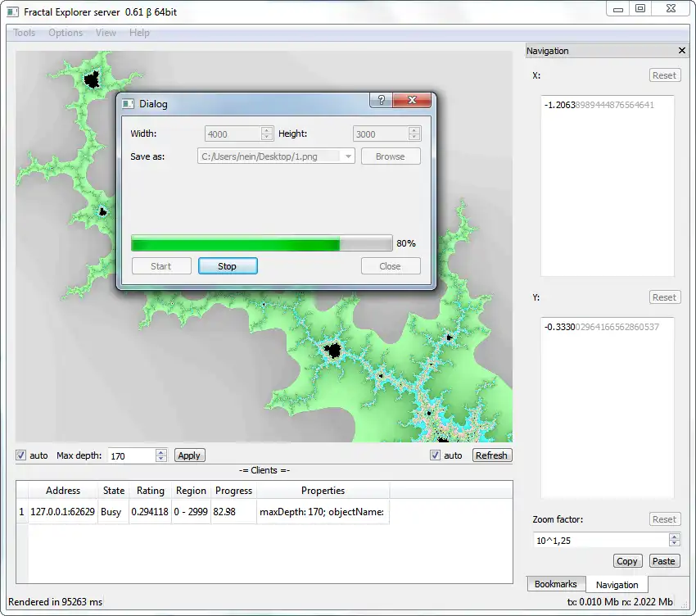Screen dimensions: 696x616
Task: Decrease dialog Width spinner
Action: point(266,136)
